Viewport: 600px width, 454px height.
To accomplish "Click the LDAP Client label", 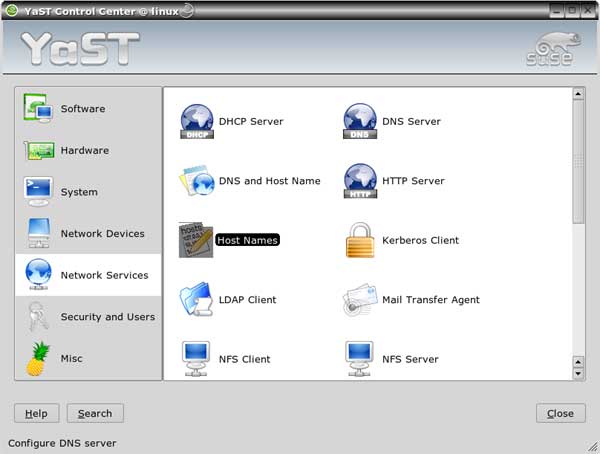I will tap(247, 300).
